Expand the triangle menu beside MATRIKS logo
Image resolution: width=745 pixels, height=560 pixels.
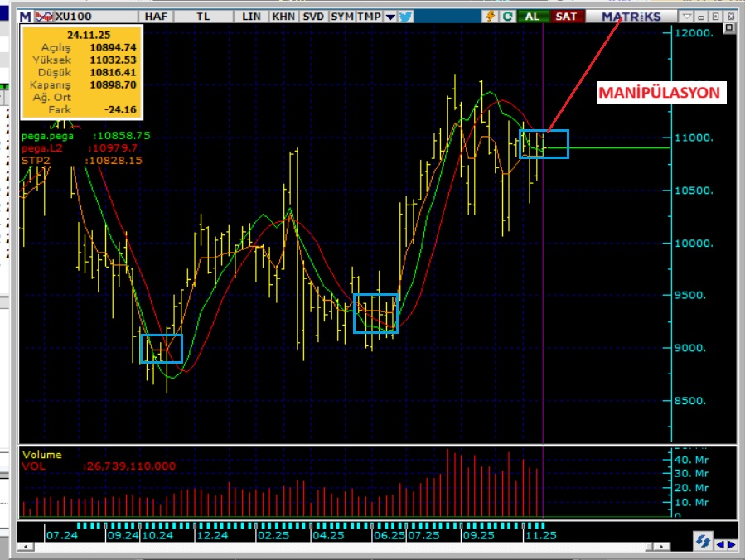tap(687, 17)
